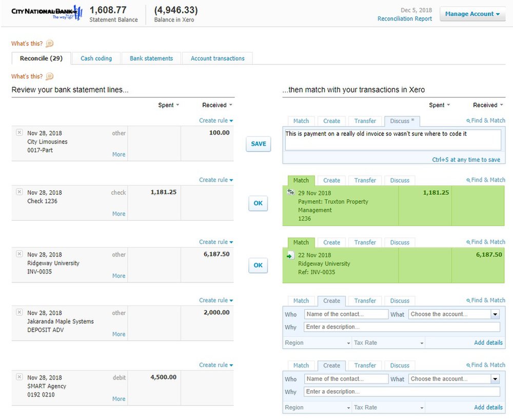Open the Transfer tab for the Check 1236 match

pyautogui.click(x=364, y=180)
